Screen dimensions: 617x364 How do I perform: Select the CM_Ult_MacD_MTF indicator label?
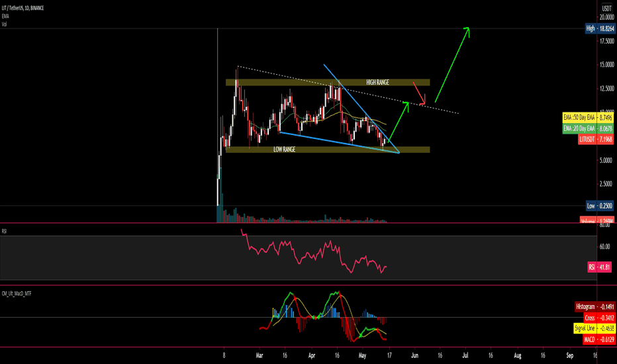pyautogui.click(x=17, y=294)
